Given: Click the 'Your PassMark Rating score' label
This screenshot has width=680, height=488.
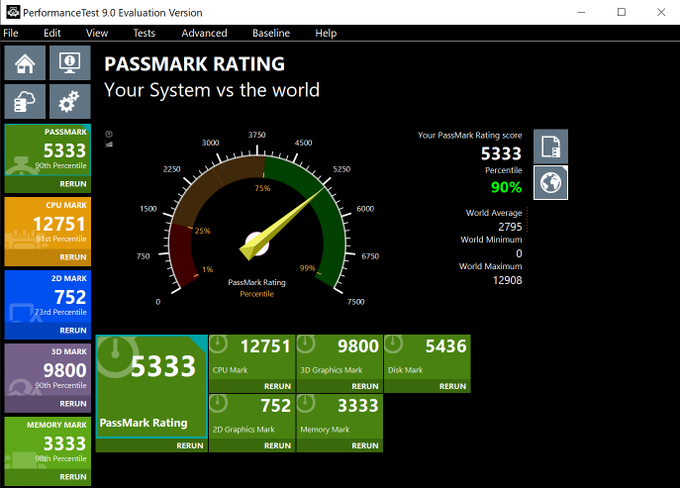Looking at the screenshot, I should (470, 135).
